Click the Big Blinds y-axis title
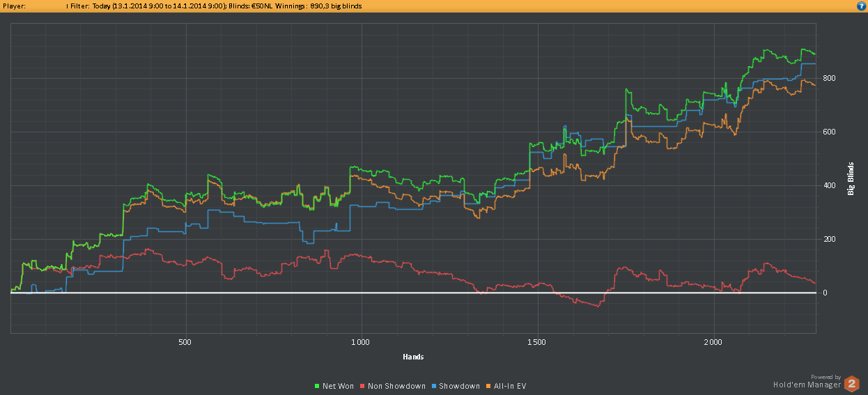Screen dimensions: 868x395 click(x=851, y=179)
